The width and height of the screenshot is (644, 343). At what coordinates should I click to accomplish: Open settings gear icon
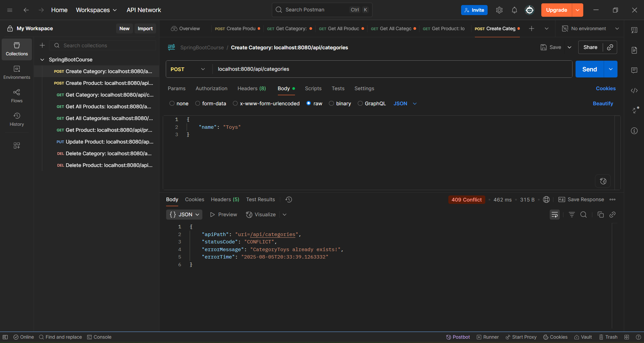(x=499, y=10)
